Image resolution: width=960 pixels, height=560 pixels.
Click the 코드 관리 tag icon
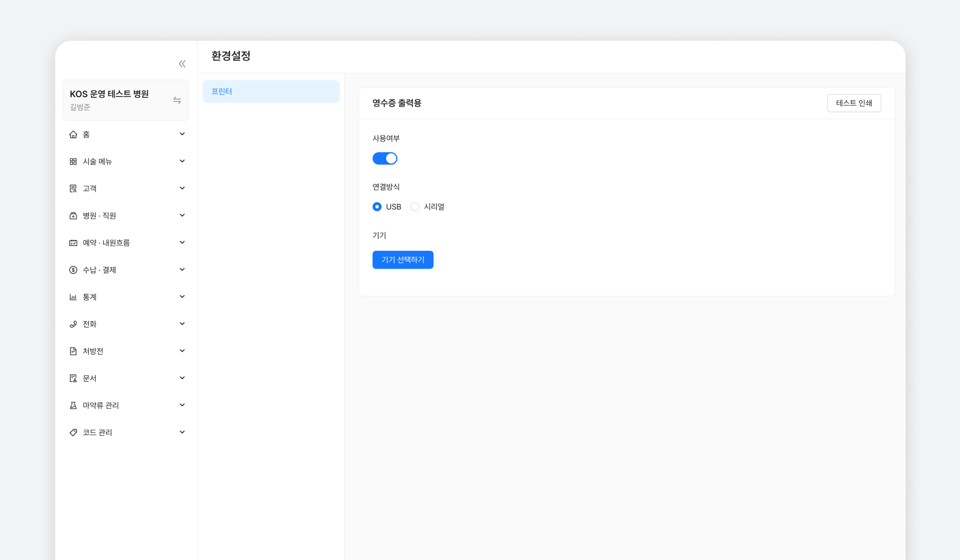click(73, 432)
